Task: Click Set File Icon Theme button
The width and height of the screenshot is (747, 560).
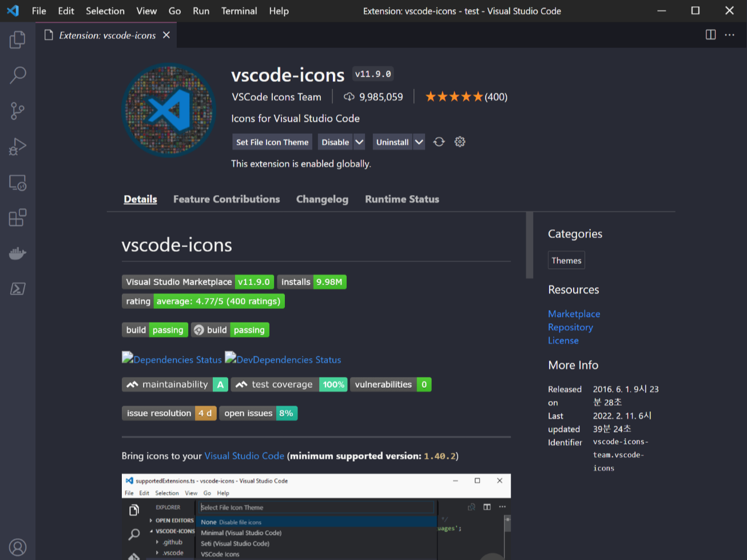Action: tap(272, 142)
